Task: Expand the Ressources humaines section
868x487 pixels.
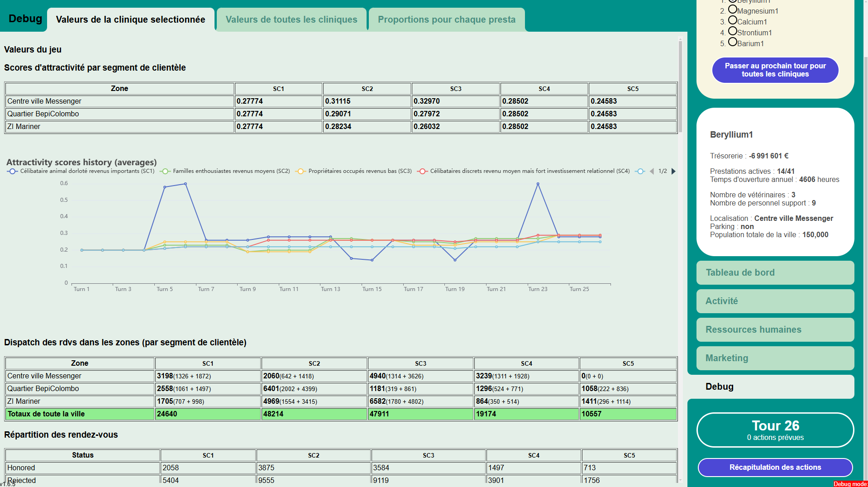Action: coord(775,330)
